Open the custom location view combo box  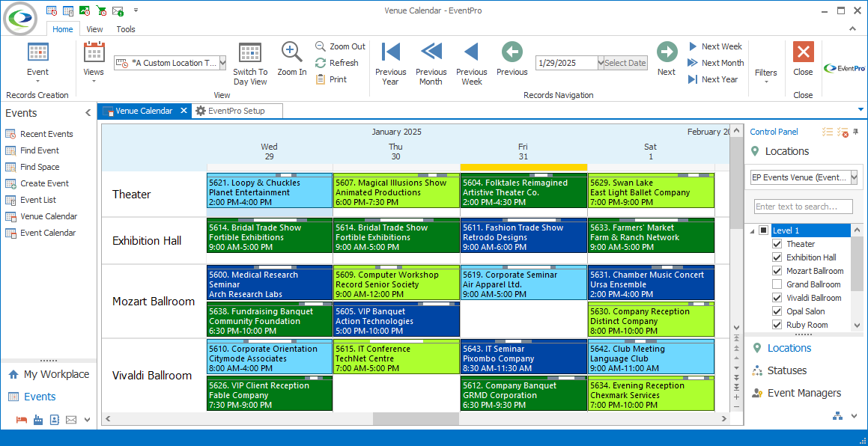coord(222,63)
